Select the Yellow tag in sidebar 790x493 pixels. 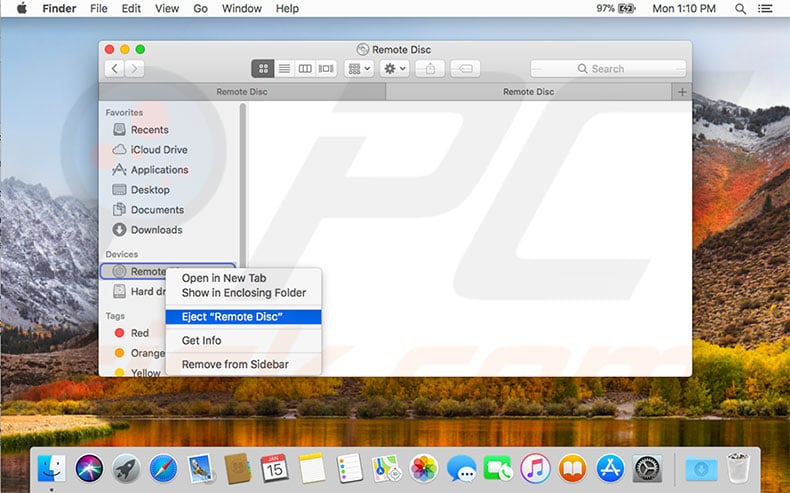tap(138, 373)
